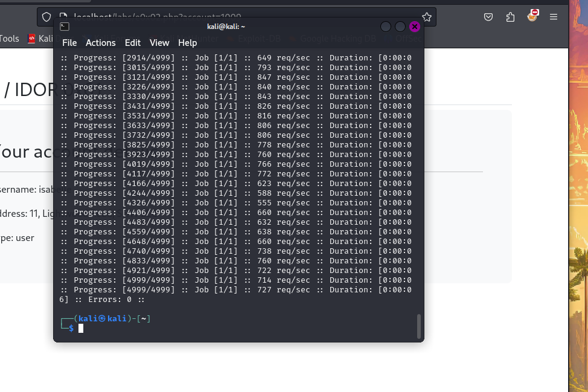Image resolution: width=588 pixels, height=392 pixels.
Task: Click the 'Progress: [4921/4999]' terminal line
Action: (x=236, y=271)
